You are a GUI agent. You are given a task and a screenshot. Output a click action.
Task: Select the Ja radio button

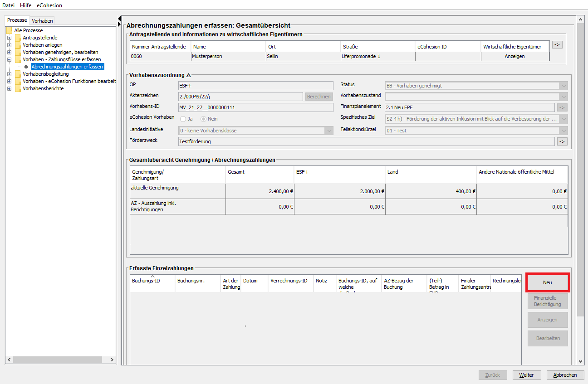pyautogui.click(x=183, y=119)
